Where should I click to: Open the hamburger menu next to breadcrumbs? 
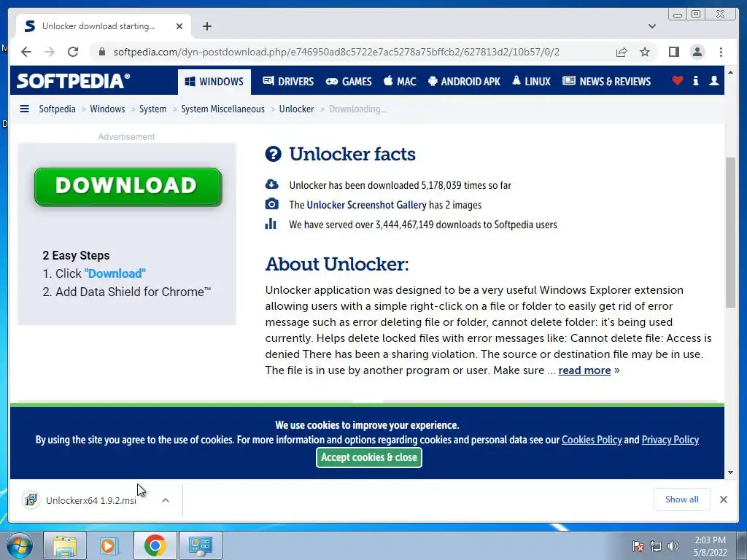24,109
